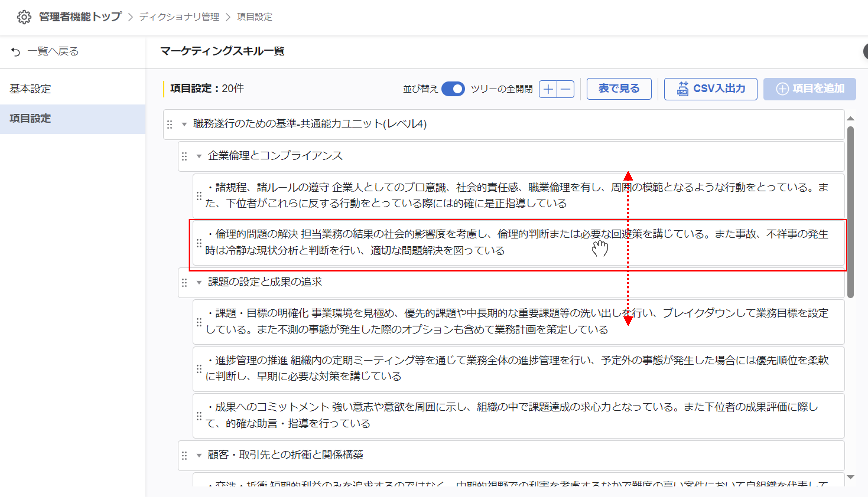Click drag handle of 倫理的問題の解決 item

[199, 243]
